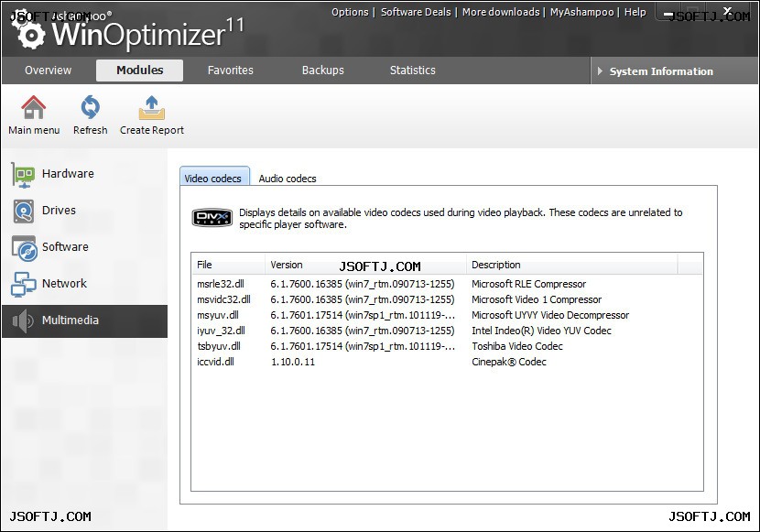
Task: Select the iyuv_32.dll row
Action: click(447, 331)
